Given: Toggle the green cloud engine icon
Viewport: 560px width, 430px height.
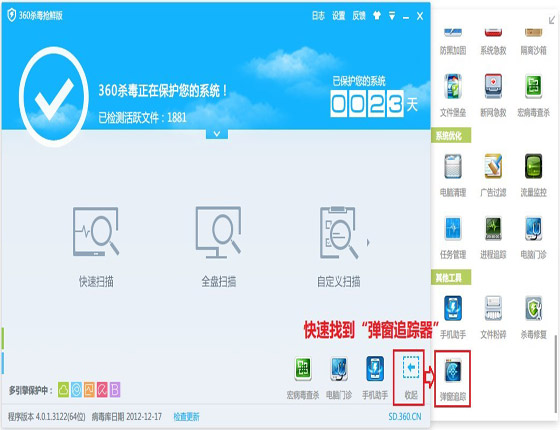Looking at the screenshot, I should (x=64, y=390).
